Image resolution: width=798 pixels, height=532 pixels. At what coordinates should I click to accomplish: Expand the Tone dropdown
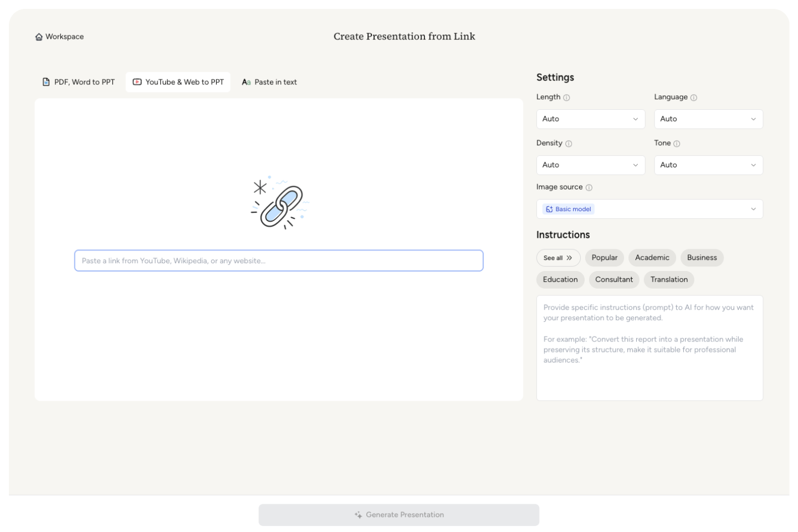click(x=708, y=165)
